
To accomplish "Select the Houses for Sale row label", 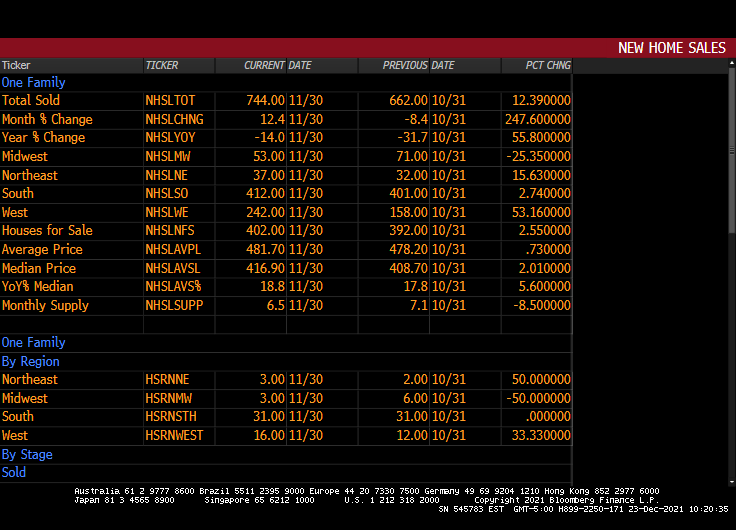I will click(47, 231).
